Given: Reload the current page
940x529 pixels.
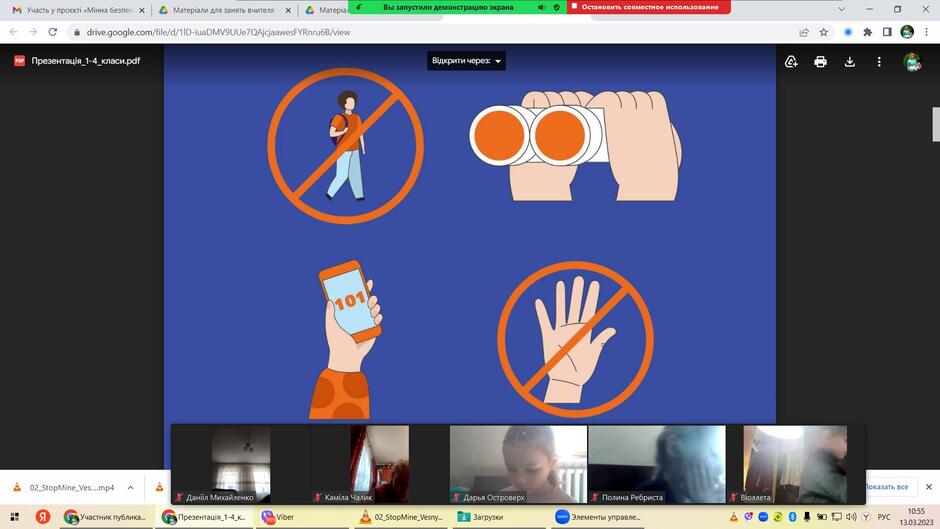Looking at the screenshot, I should [x=53, y=32].
